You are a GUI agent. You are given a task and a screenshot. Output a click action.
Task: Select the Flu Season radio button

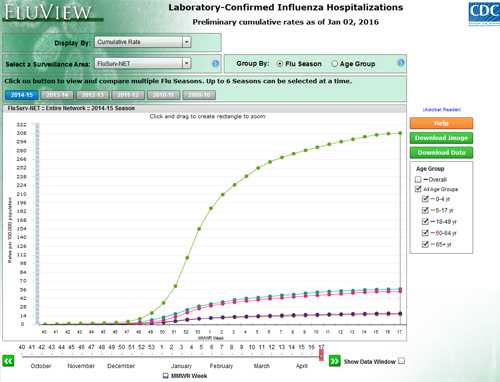tap(280, 64)
